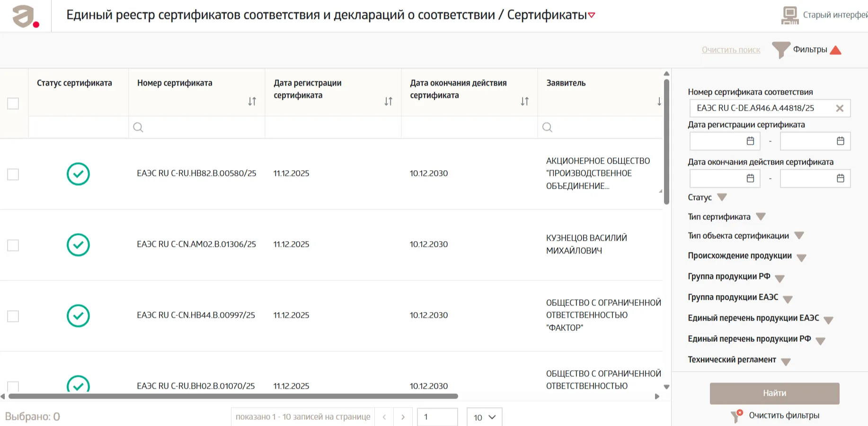The width and height of the screenshot is (868, 426).
Task: Open the calendar picker for certificate expiration end date
Action: [840, 178]
